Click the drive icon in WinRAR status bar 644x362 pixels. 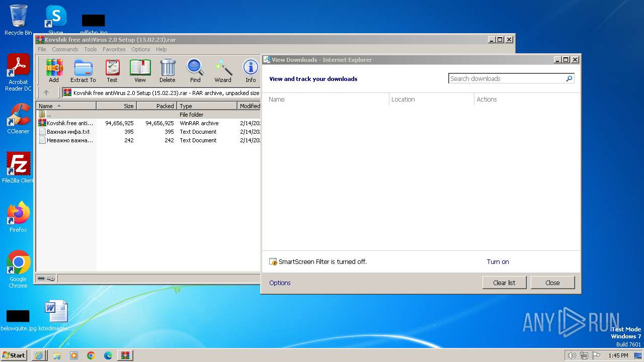pyautogui.click(x=41, y=278)
